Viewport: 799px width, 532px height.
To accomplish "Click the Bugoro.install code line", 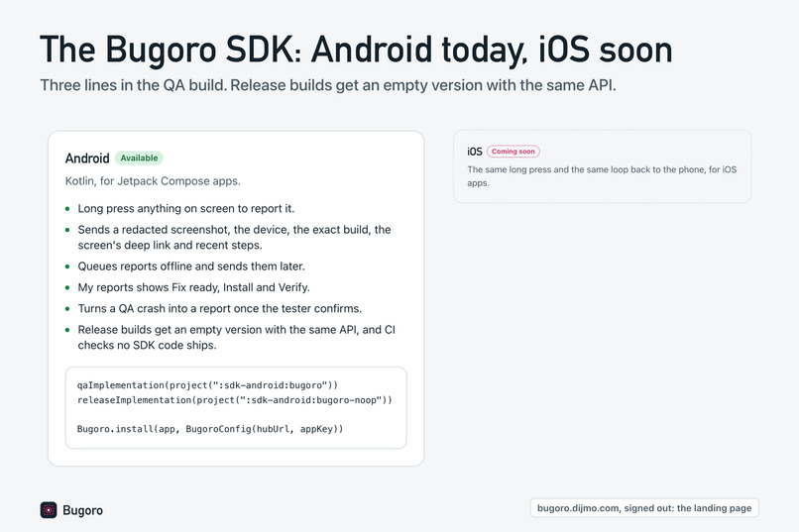I will [210, 429].
